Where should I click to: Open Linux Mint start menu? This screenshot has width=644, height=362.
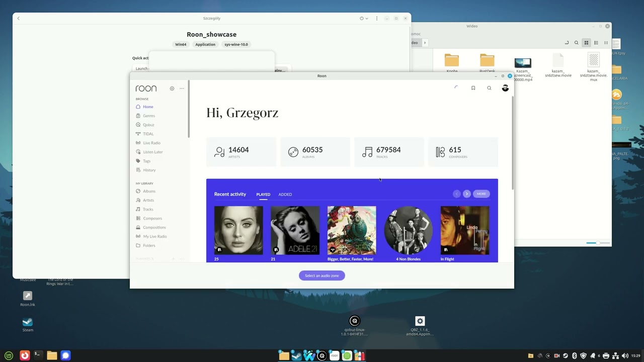[9, 355]
